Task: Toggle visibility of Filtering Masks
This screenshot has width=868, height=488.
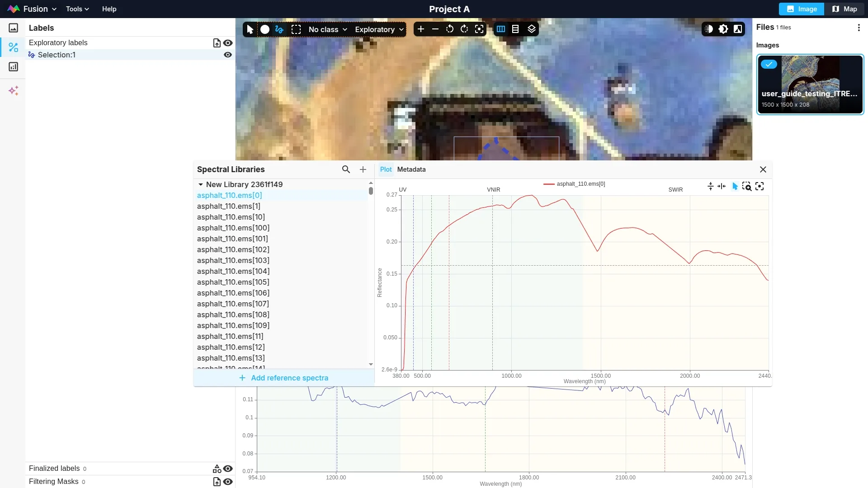Action: click(x=228, y=482)
